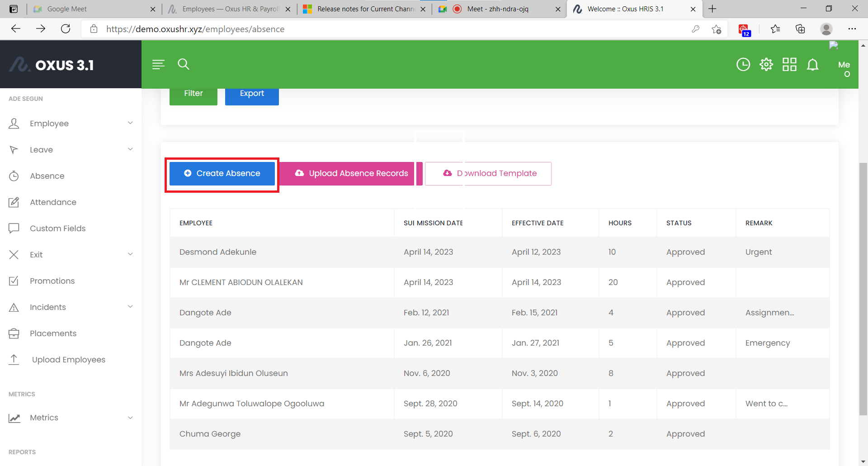Open Promotions in the sidebar
The image size is (868, 466).
(52, 281)
